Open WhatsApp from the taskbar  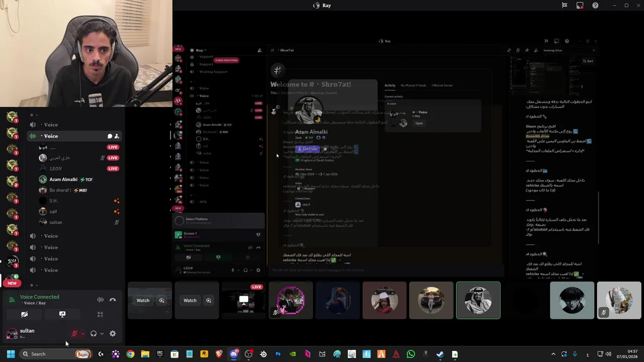[x=411, y=354]
